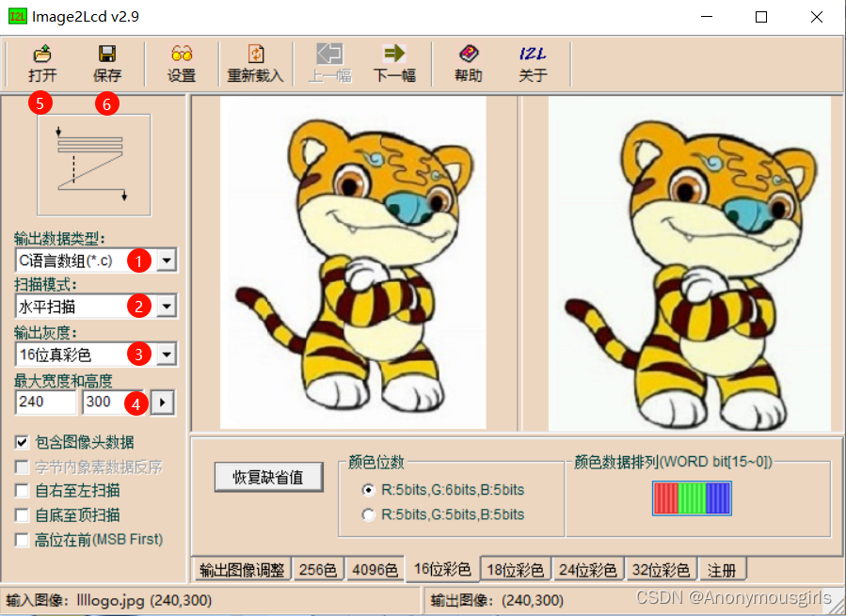
Task: Expand the 输出数据类型 dropdown arrow
Action: 167,261
